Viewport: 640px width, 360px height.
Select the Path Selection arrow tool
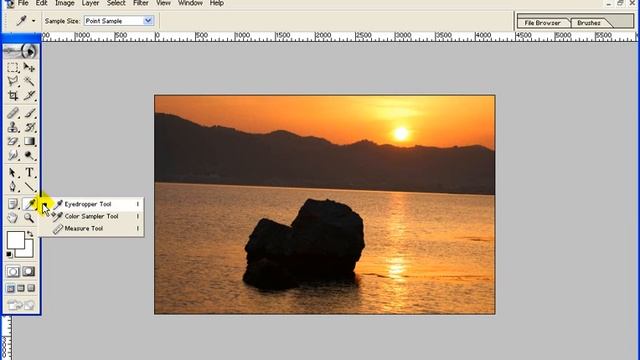13,173
